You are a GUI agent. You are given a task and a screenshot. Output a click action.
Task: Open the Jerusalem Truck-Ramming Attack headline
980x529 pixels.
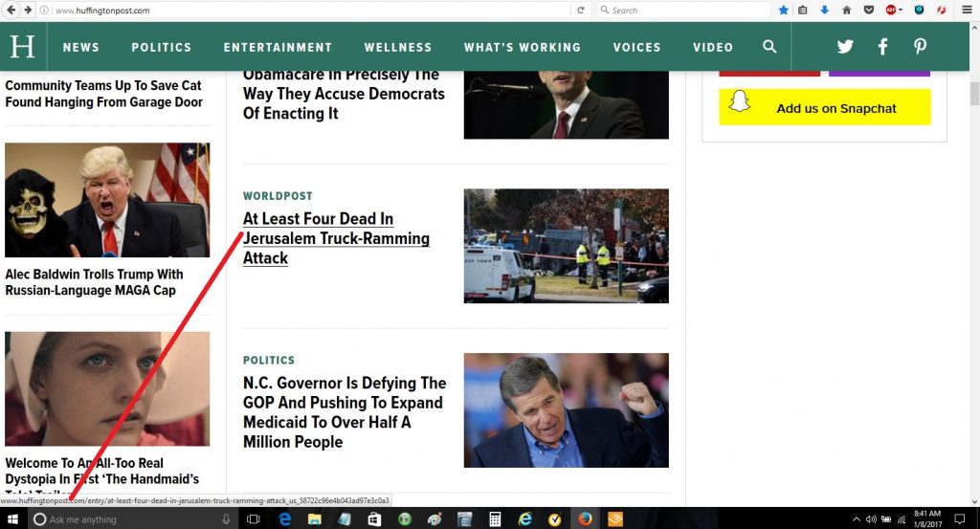click(x=336, y=238)
